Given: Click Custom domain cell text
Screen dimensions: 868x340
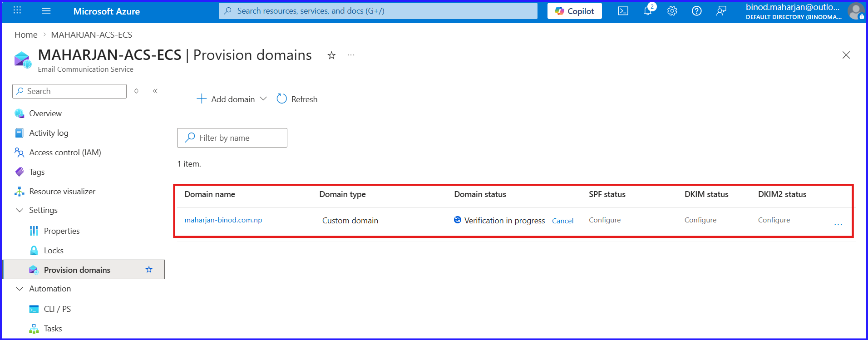Looking at the screenshot, I should point(350,221).
